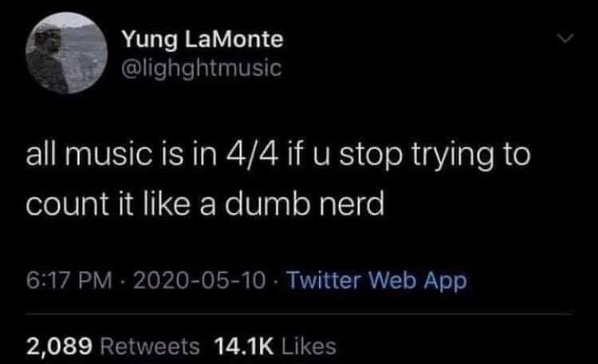View the 2,089 Retweets list
This screenshot has width=598, height=364.
(113, 346)
